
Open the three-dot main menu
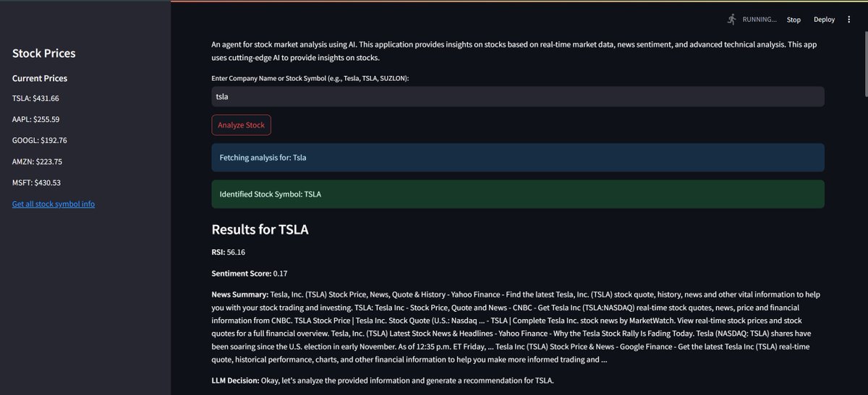pyautogui.click(x=849, y=20)
